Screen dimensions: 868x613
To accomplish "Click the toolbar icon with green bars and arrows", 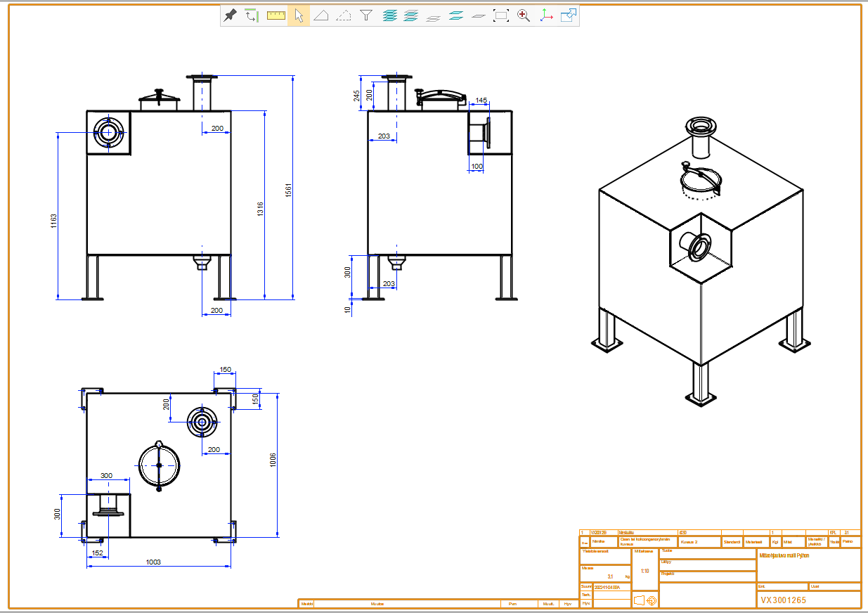I will pyautogui.click(x=252, y=15).
